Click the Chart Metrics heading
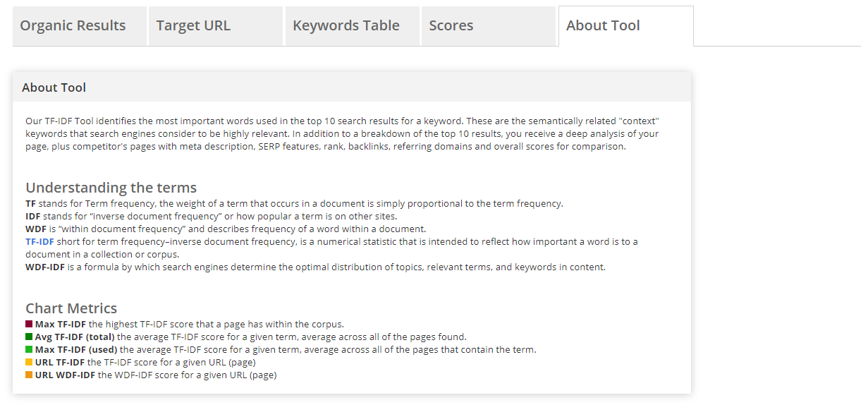Viewport: 868px width, 405px height. click(71, 308)
